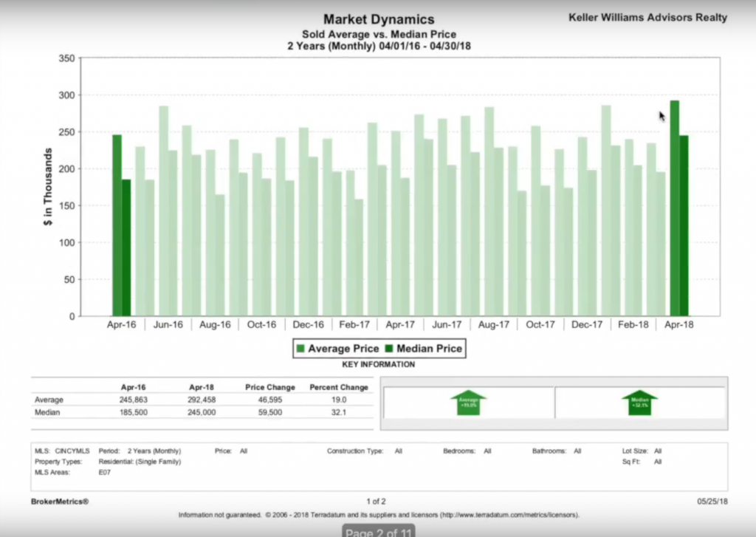Click the green Average +19.0% arrow icon
This screenshot has width=756, height=537.
[x=467, y=403]
